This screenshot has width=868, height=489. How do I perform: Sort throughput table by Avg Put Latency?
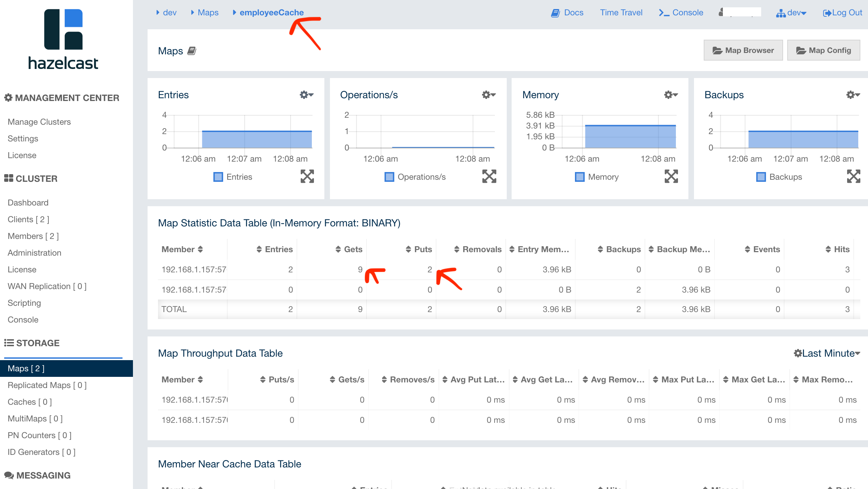coord(473,380)
